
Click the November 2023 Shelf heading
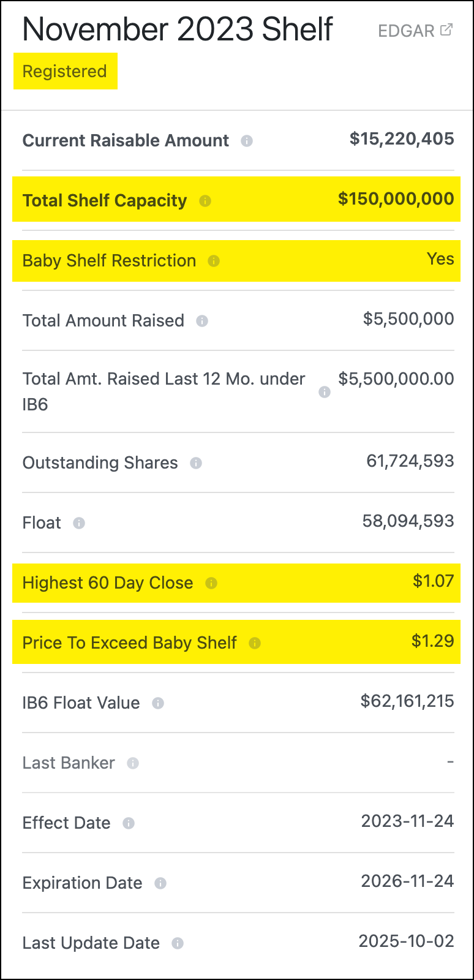178,29
